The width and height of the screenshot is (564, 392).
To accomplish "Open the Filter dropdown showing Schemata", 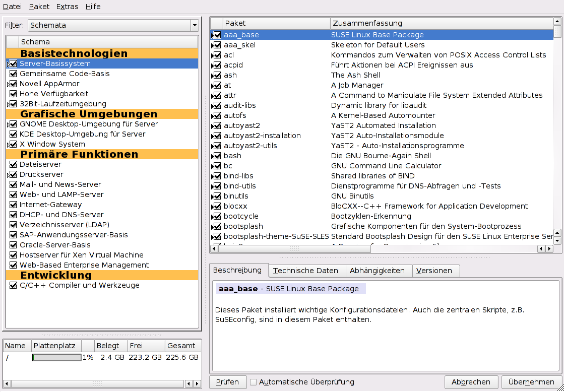I will click(113, 25).
